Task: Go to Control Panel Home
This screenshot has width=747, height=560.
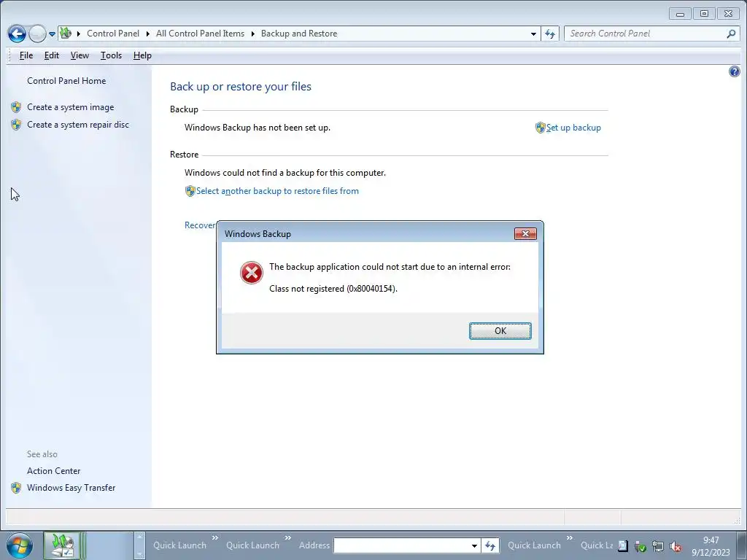Action: pyautogui.click(x=66, y=80)
